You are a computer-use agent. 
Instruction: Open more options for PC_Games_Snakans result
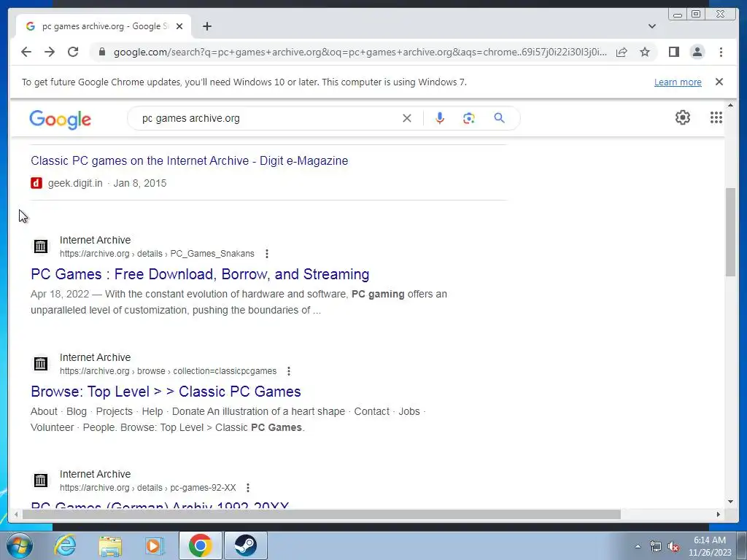(267, 254)
